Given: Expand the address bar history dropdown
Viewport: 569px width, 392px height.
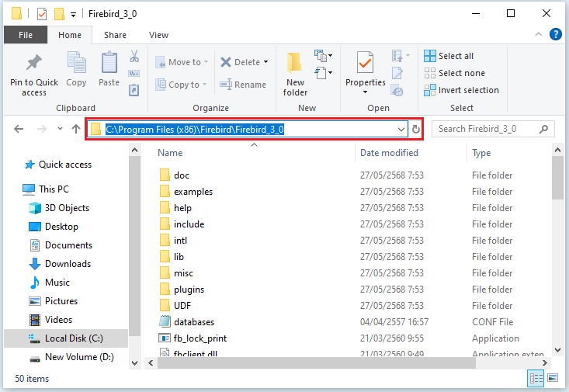Looking at the screenshot, I should (401, 129).
